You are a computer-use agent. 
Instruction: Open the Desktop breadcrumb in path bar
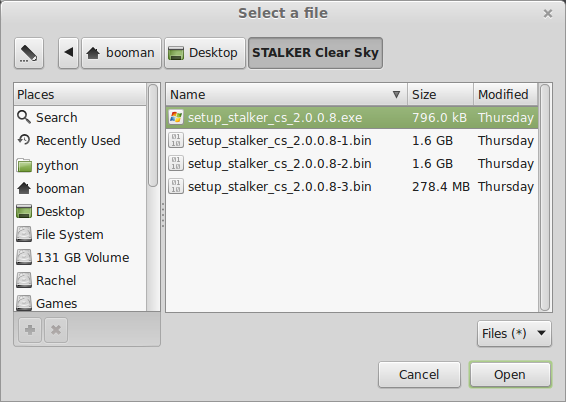[x=205, y=53]
